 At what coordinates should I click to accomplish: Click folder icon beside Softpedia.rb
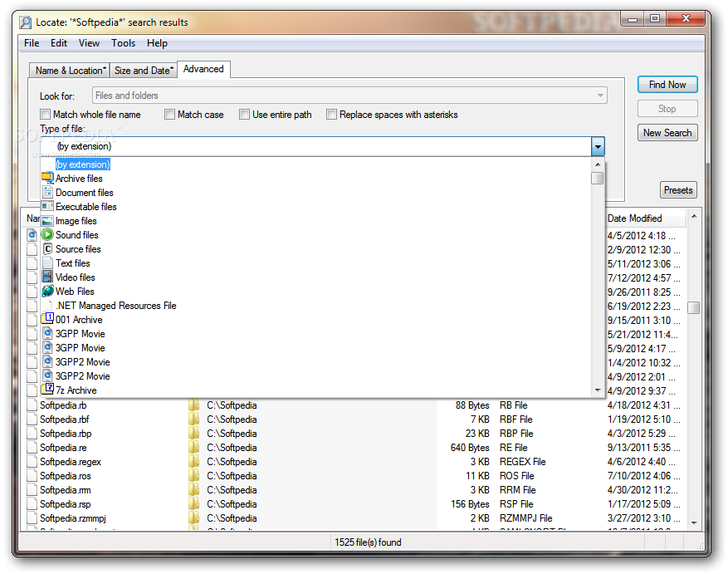click(193, 405)
